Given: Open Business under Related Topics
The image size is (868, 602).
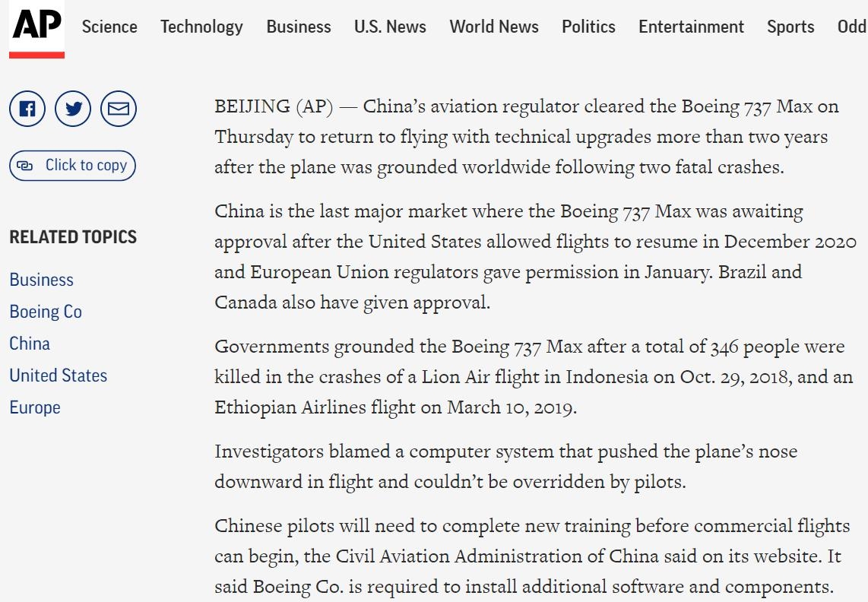Looking at the screenshot, I should tap(42, 280).
